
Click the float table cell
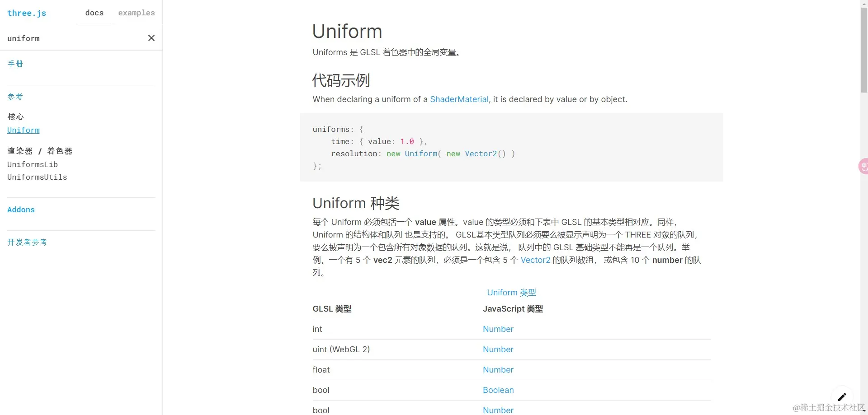click(x=321, y=370)
